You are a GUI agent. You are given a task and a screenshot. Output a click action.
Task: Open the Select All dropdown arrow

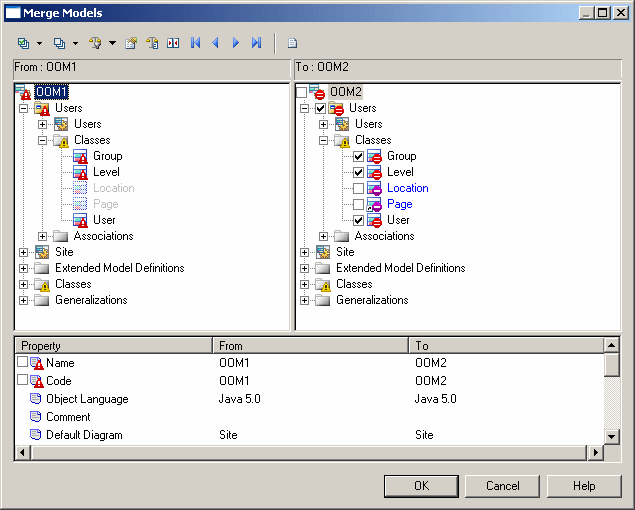click(x=39, y=43)
